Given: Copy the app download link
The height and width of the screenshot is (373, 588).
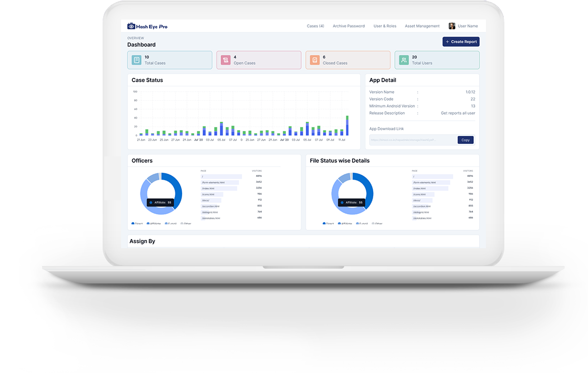Looking at the screenshot, I should [x=465, y=140].
